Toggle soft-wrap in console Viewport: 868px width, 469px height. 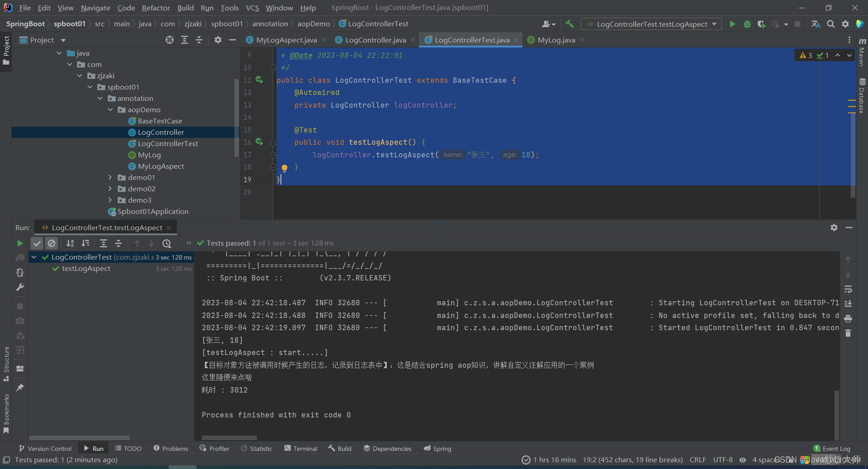click(848, 289)
